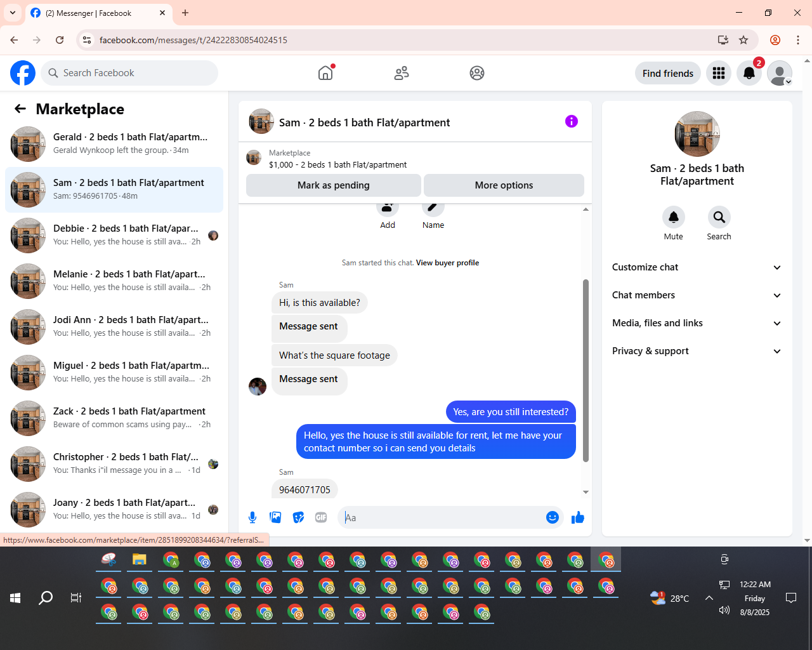This screenshot has width=812, height=650.
Task: Show hidden system tray icons
Action: click(709, 598)
